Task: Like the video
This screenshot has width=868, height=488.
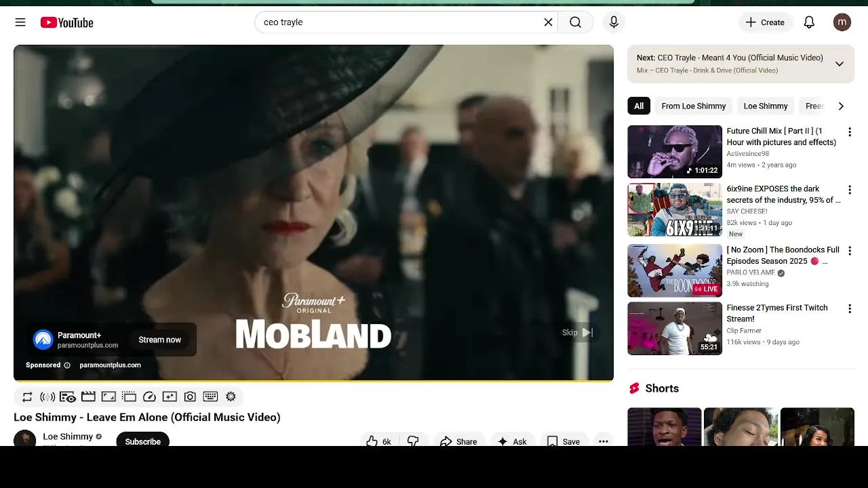Action: click(379, 441)
